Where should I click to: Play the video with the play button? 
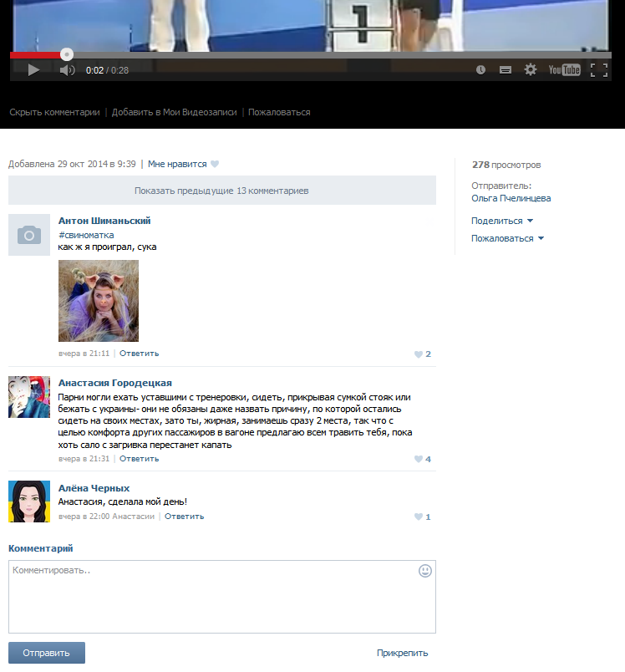(x=33, y=70)
